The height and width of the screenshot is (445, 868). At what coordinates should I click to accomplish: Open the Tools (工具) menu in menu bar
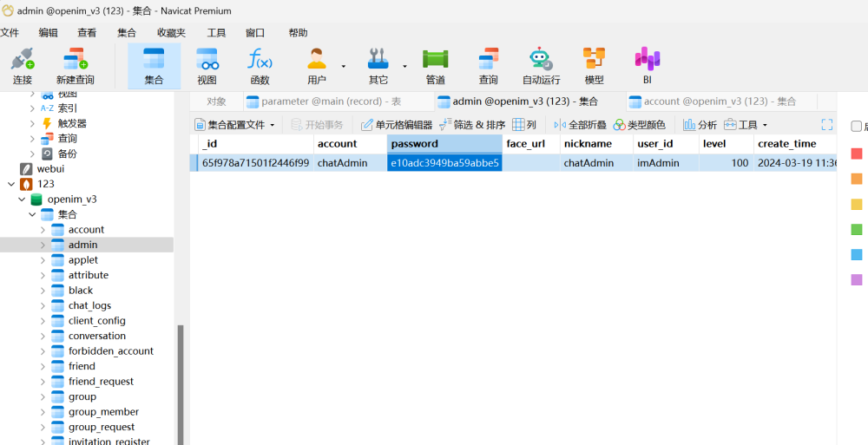[x=216, y=32]
